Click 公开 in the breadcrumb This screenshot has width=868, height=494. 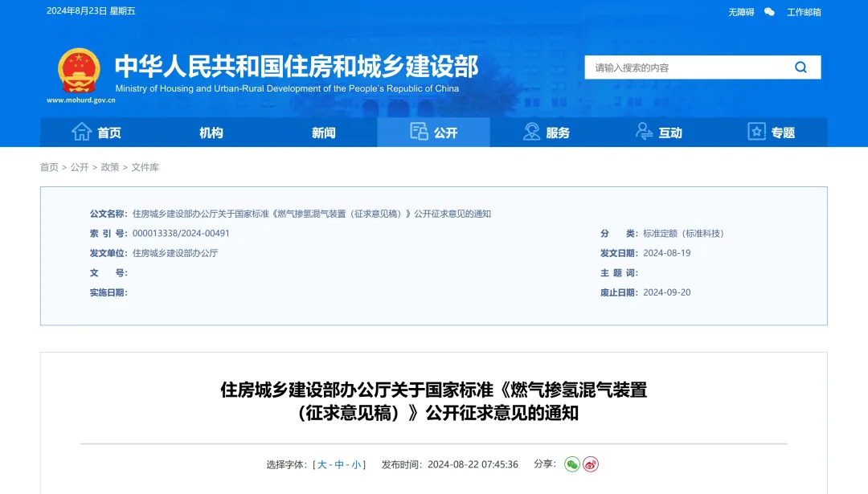(80, 167)
